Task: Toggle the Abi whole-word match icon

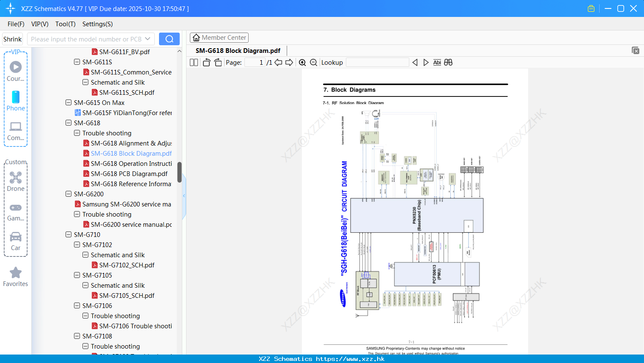Action: [x=437, y=62]
